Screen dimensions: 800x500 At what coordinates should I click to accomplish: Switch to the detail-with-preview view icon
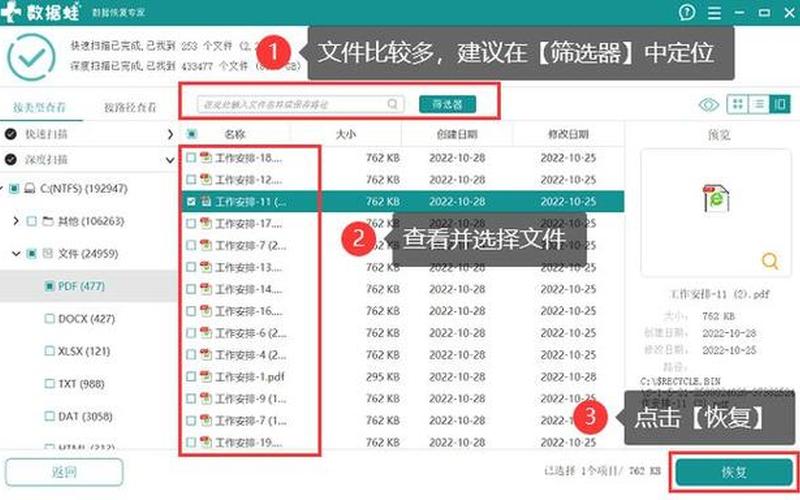pyautogui.click(x=780, y=104)
